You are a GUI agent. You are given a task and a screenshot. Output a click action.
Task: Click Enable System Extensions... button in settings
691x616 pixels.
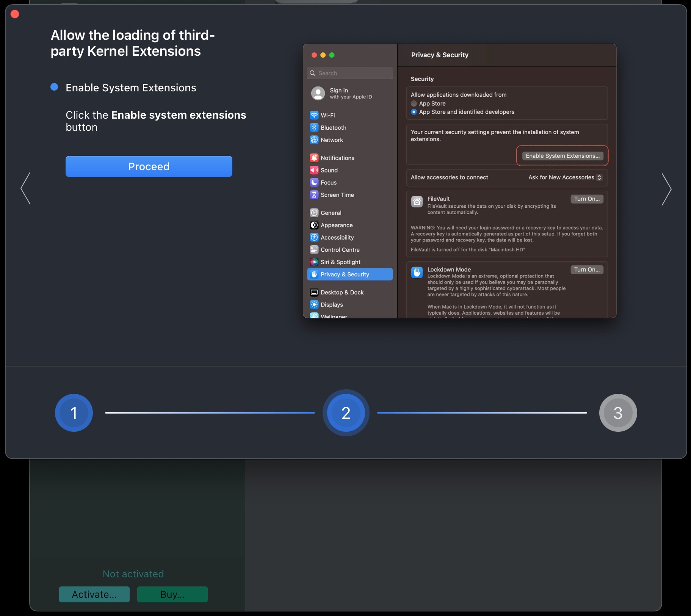pyautogui.click(x=563, y=156)
